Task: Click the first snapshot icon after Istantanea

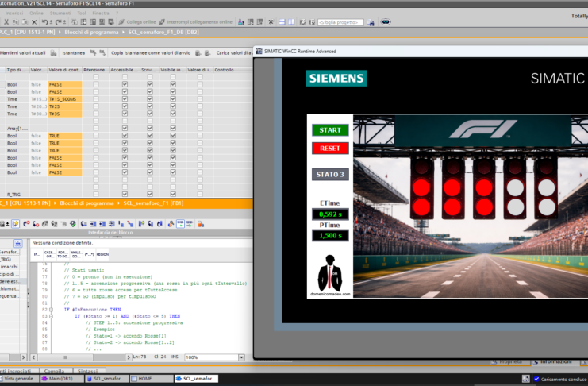Action: 93,53
